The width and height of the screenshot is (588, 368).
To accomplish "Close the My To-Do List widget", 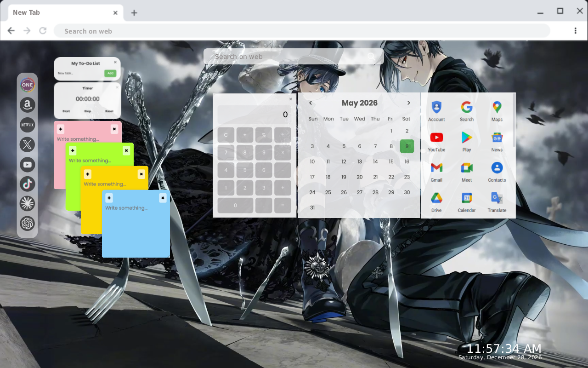I will [115, 62].
